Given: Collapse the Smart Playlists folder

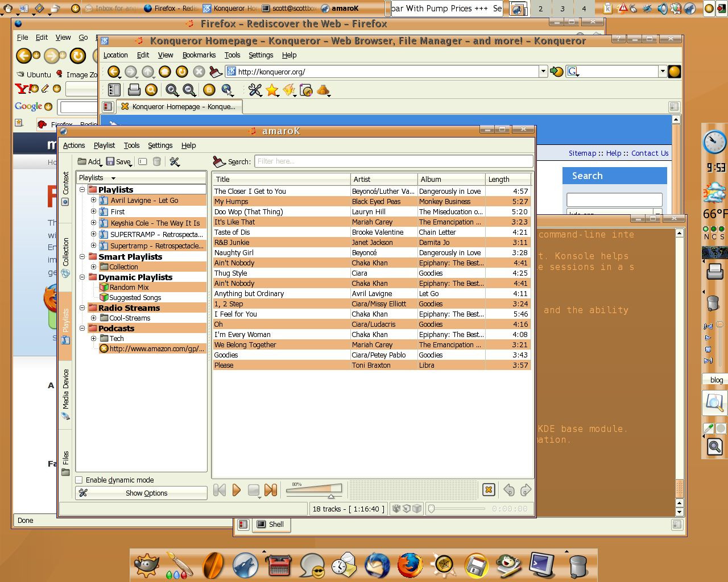Looking at the screenshot, I should tap(82, 256).
